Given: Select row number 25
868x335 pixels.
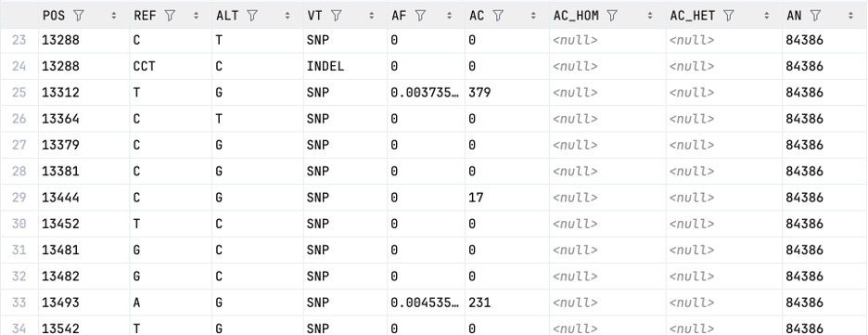Looking at the screenshot, I should [x=19, y=93].
